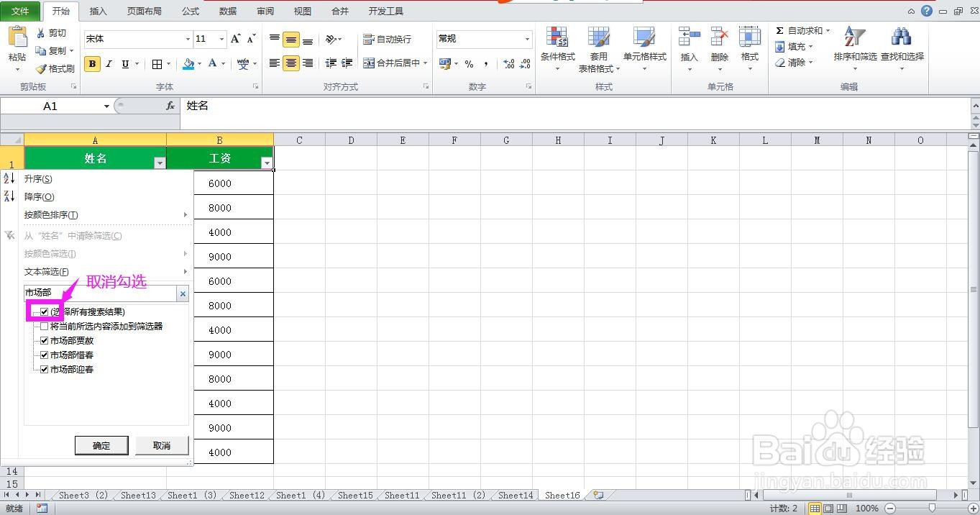Switch to the 数据 ribbon tab

[x=227, y=11]
